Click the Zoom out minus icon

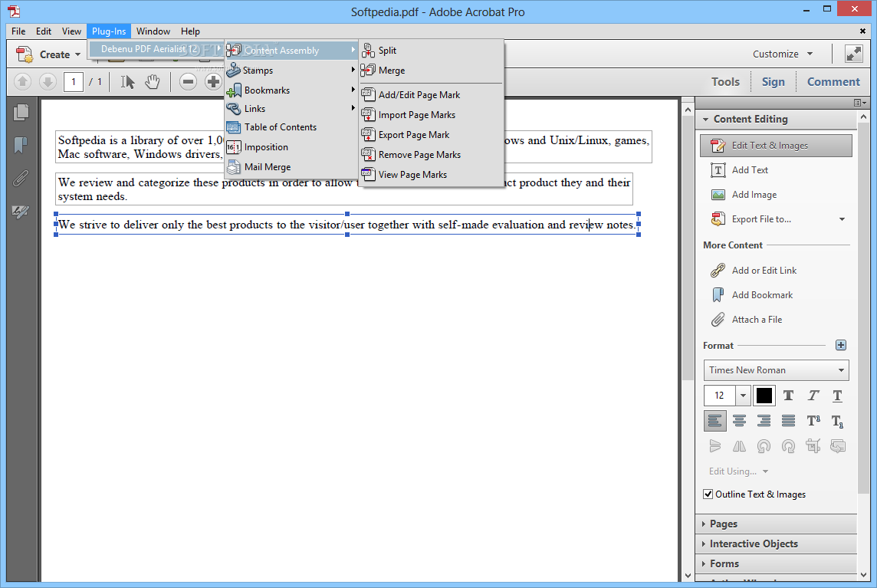click(189, 82)
